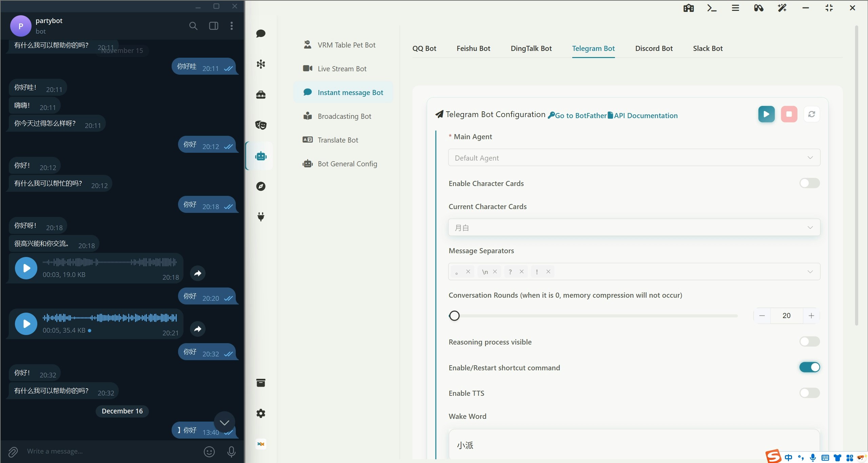Open the plugin panel via plug icon
This screenshot has width=868, height=463.
coord(261,217)
